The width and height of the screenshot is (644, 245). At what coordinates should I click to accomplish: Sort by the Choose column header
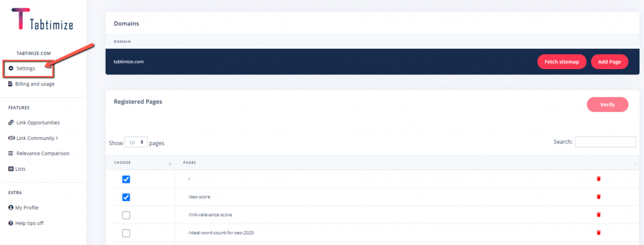[140, 163]
